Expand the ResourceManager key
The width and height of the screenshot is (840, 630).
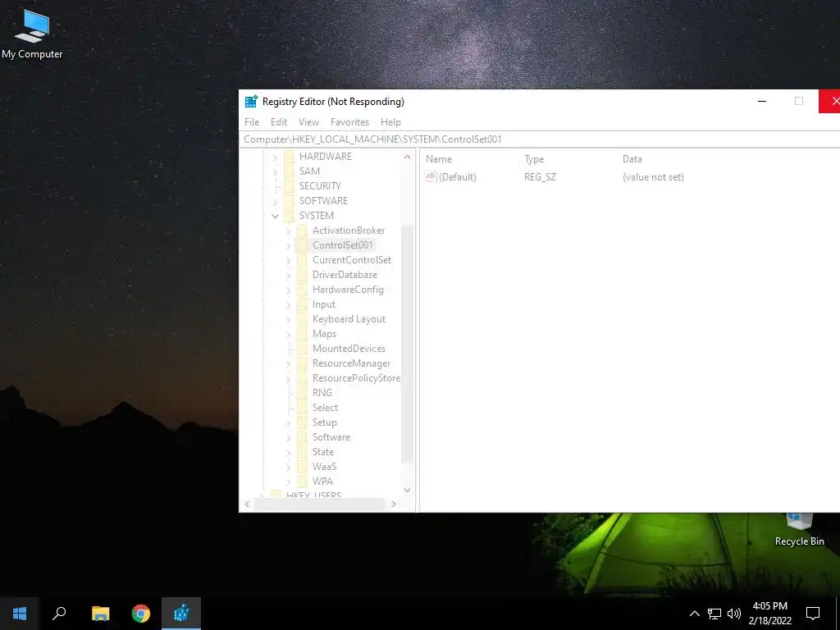(x=288, y=363)
